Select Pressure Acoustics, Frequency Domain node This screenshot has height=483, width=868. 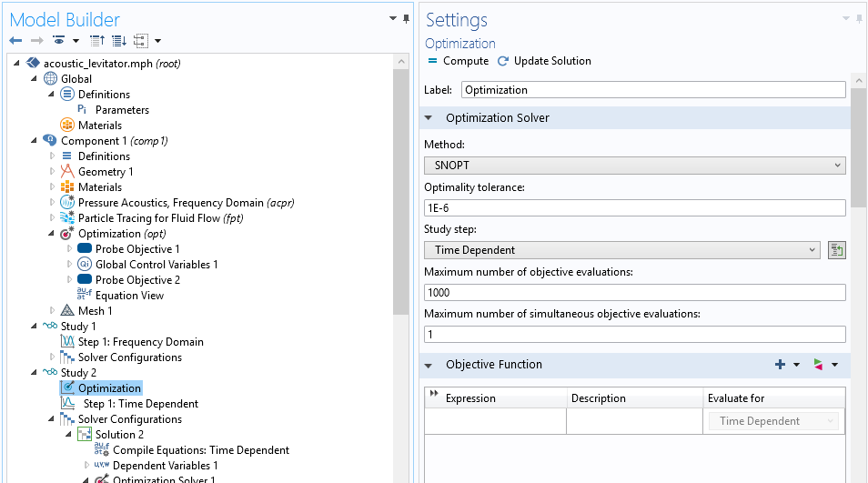click(170, 203)
